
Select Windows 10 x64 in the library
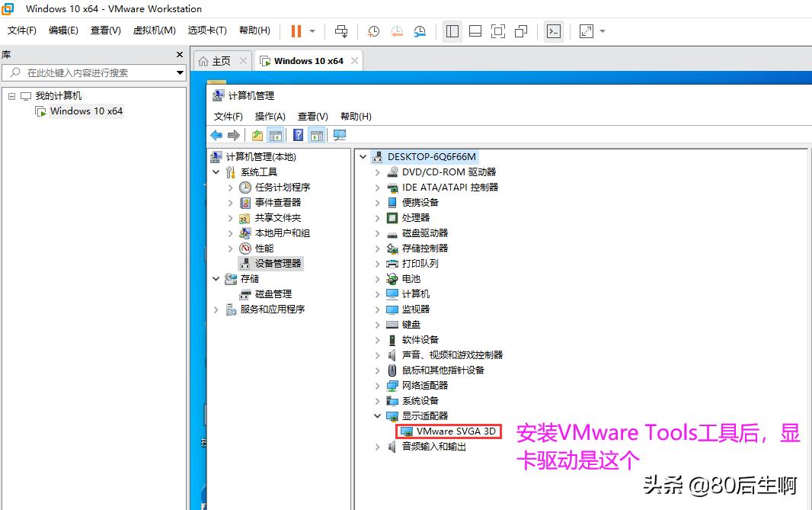(x=85, y=111)
